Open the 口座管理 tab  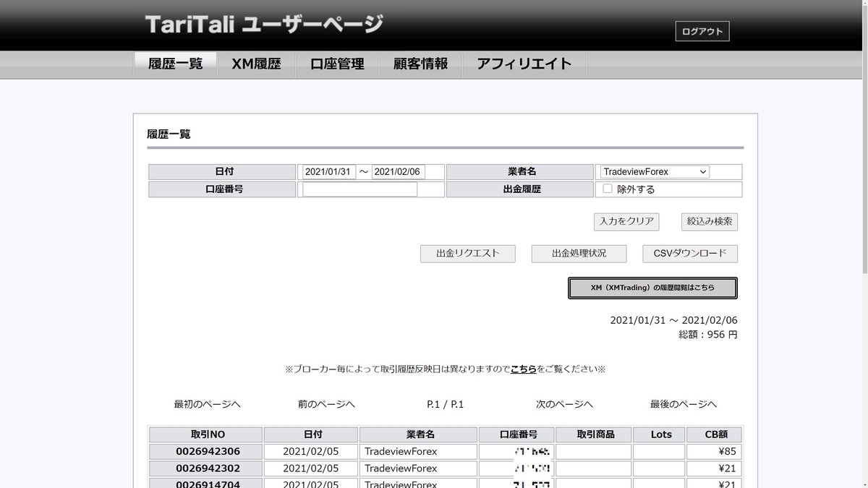click(x=337, y=64)
